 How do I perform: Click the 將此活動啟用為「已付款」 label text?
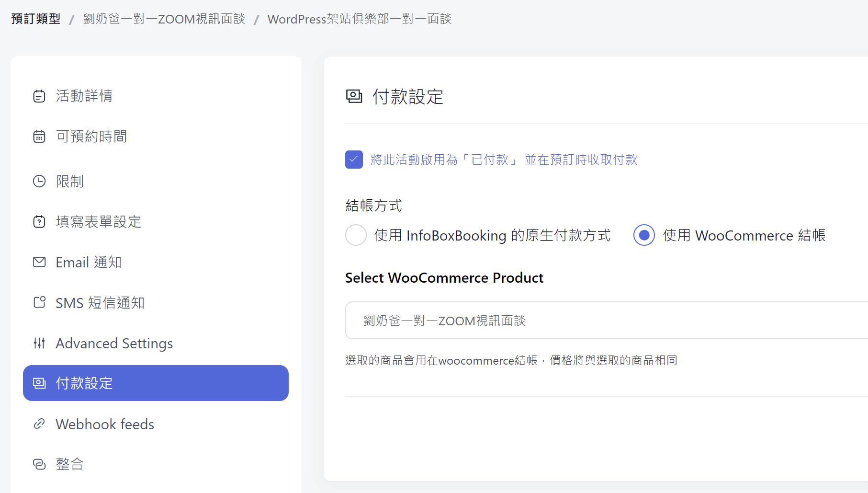click(504, 160)
